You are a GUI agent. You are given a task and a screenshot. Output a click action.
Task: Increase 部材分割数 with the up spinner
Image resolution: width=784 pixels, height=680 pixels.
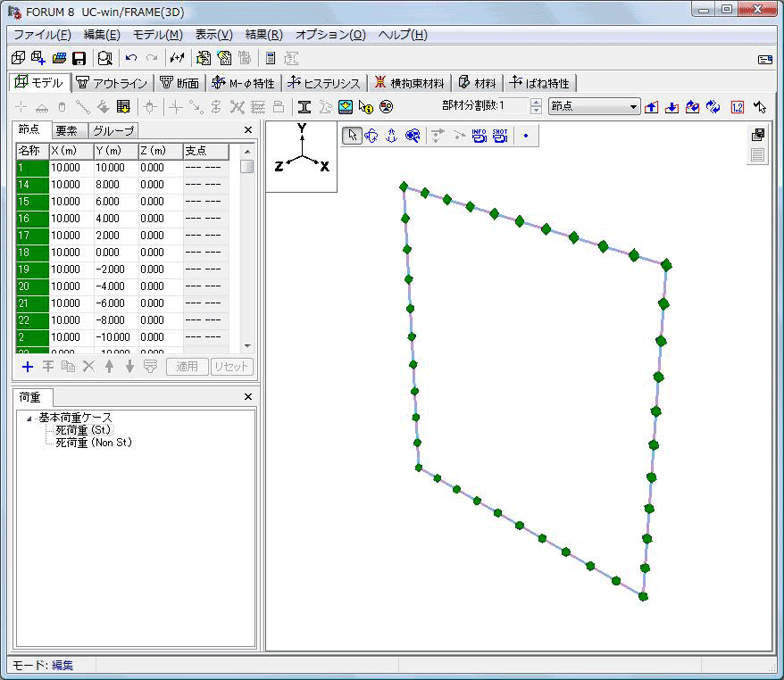click(536, 103)
